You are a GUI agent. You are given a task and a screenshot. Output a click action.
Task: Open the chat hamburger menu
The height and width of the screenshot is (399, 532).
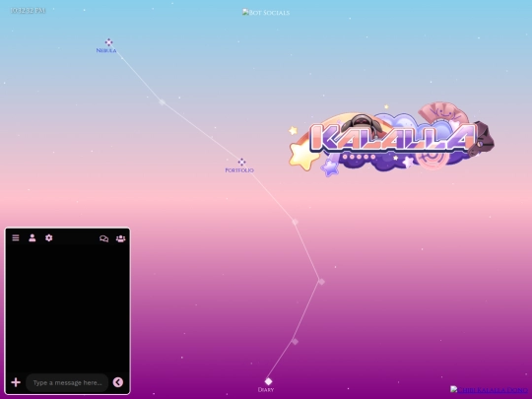(x=16, y=237)
